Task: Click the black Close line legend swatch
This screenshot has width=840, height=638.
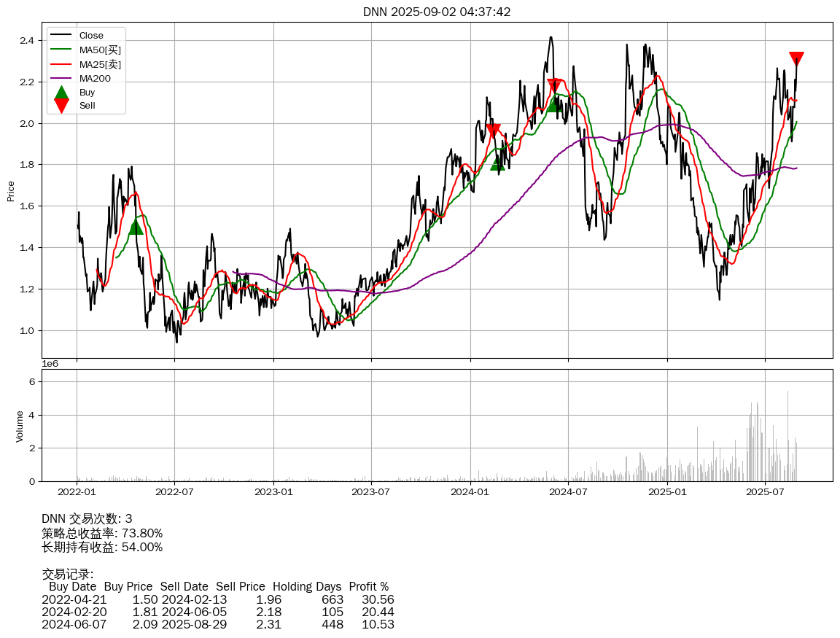Action: pos(61,36)
